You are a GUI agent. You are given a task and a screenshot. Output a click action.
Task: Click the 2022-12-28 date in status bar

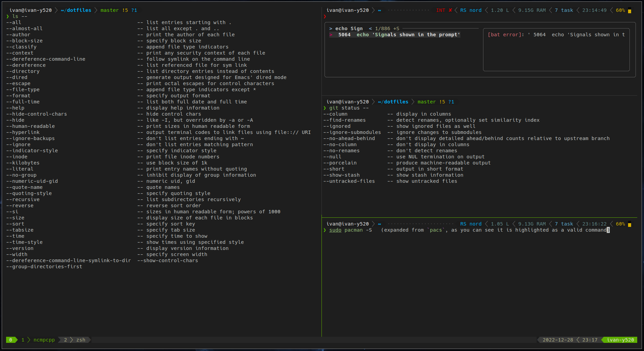tap(558, 340)
